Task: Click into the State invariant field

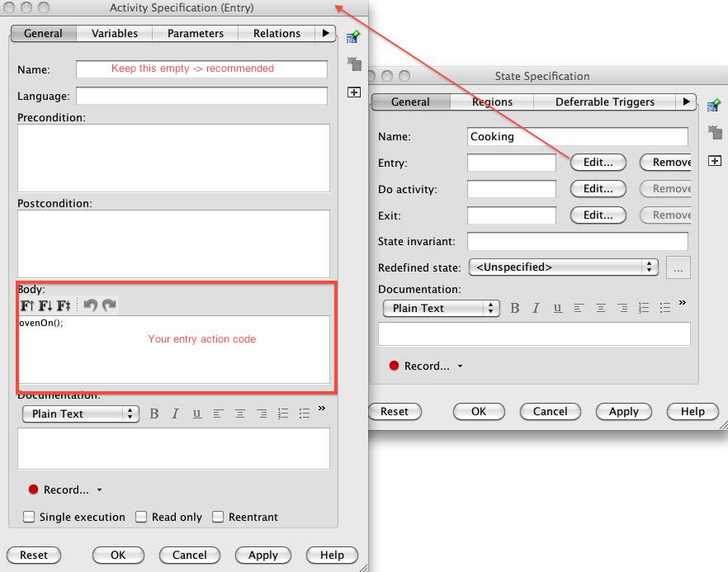Action: click(x=577, y=242)
